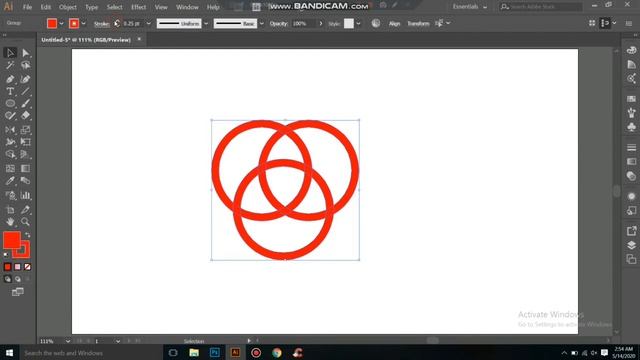Select the Mesh tool
The width and height of the screenshot is (640, 360).
[10, 169]
